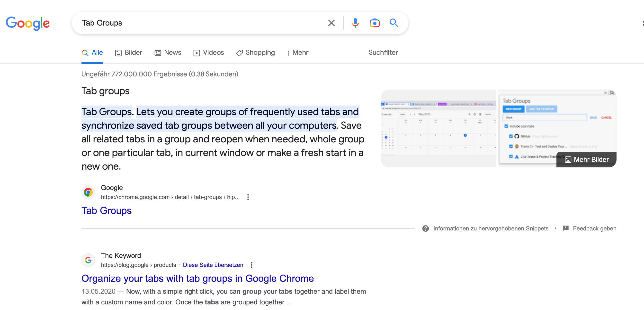The image size is (644, 310).
Task: Clear the search box with X icon
Action: click(331, 23)
